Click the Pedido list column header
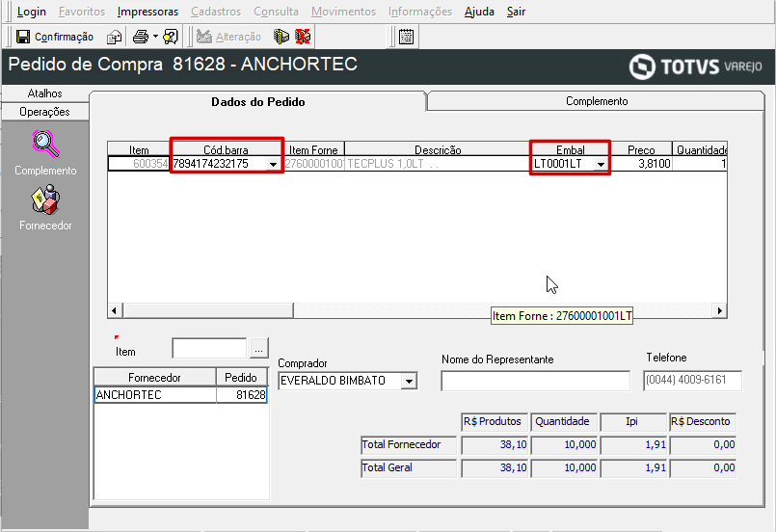This screenshot has width=776, height=532. click(x=242, y=378)
